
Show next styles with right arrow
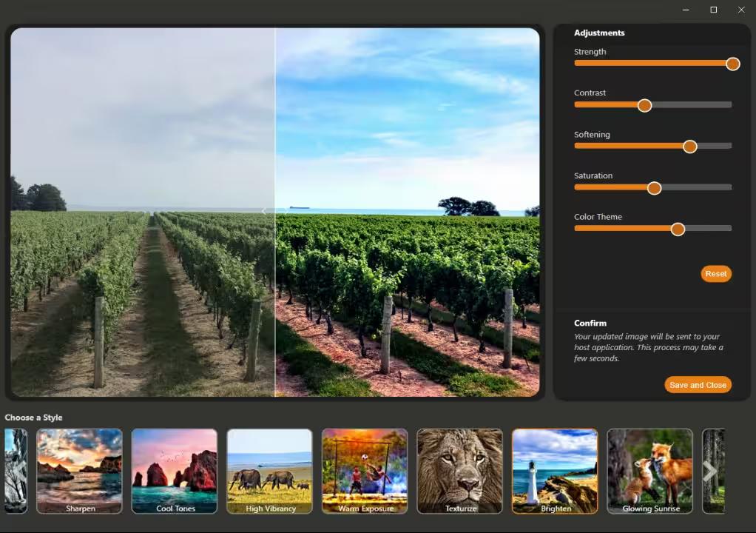point(709,472)
